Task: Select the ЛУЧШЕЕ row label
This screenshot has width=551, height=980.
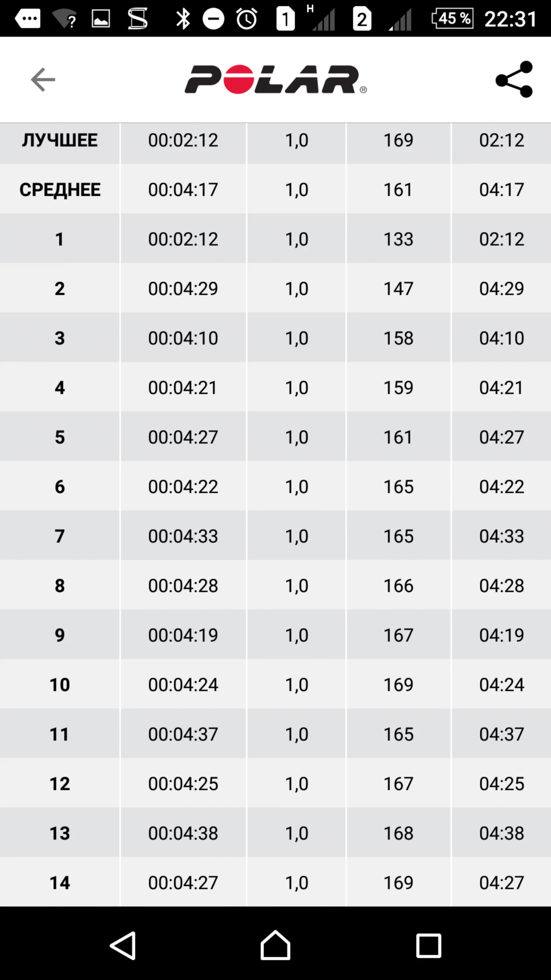Action: 60,140
